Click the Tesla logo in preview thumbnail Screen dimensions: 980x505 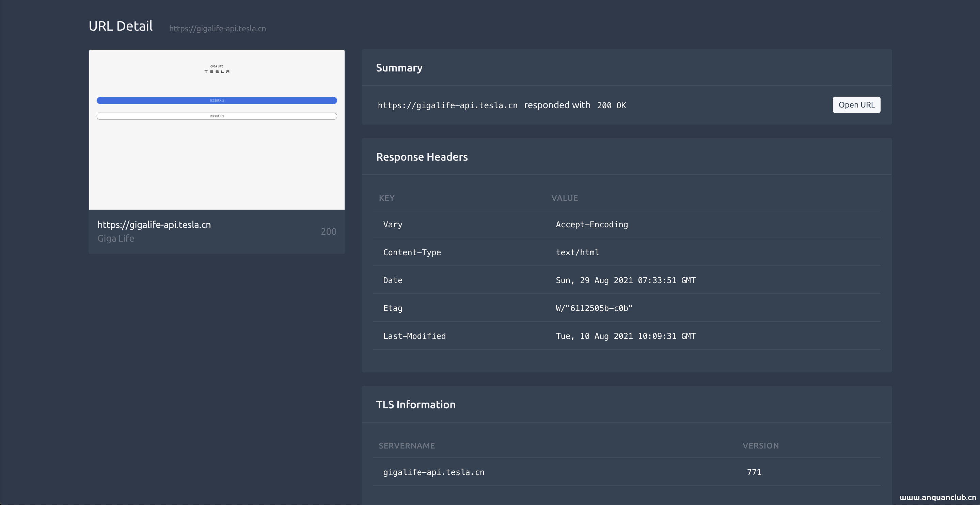coord(217,71)
